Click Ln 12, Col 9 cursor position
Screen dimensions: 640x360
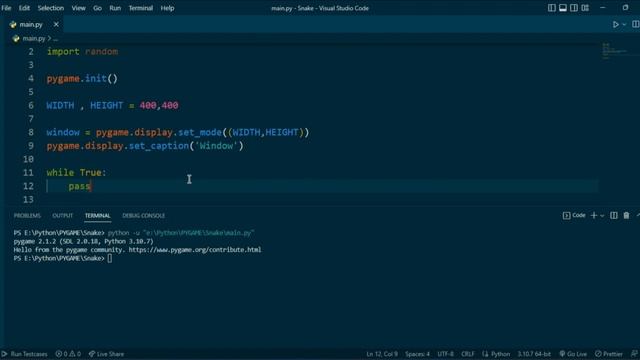pyautogui.click(x=382, y=354)
